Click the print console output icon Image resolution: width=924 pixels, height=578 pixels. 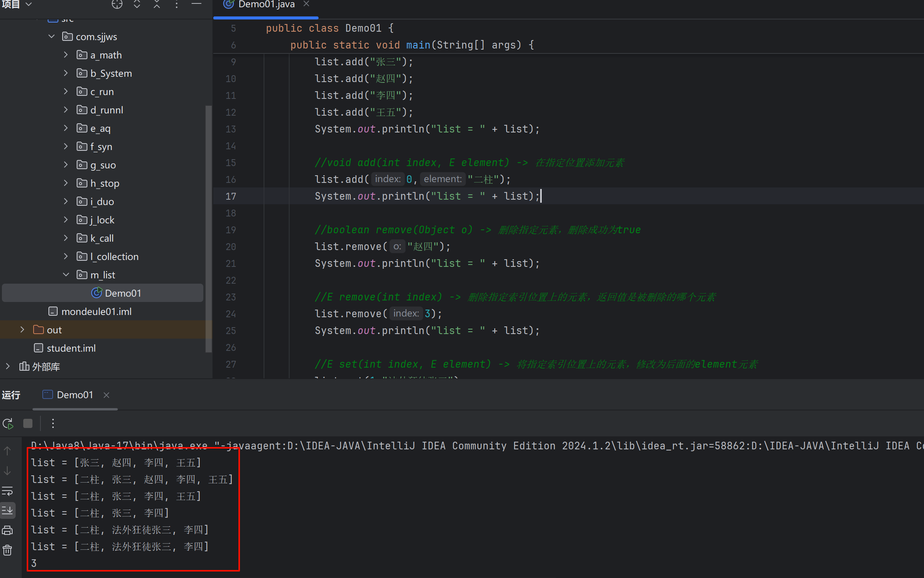pyautogui.click(x=8, y=531)
